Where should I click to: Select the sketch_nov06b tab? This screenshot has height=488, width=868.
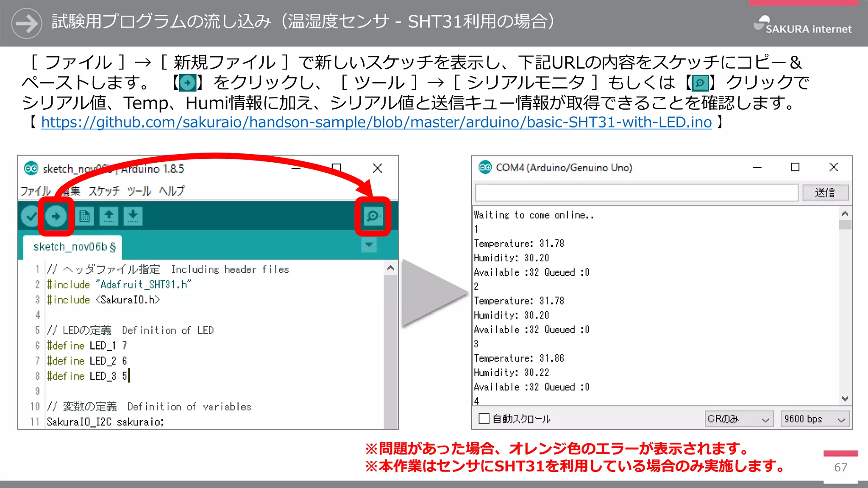pos(73,247)
